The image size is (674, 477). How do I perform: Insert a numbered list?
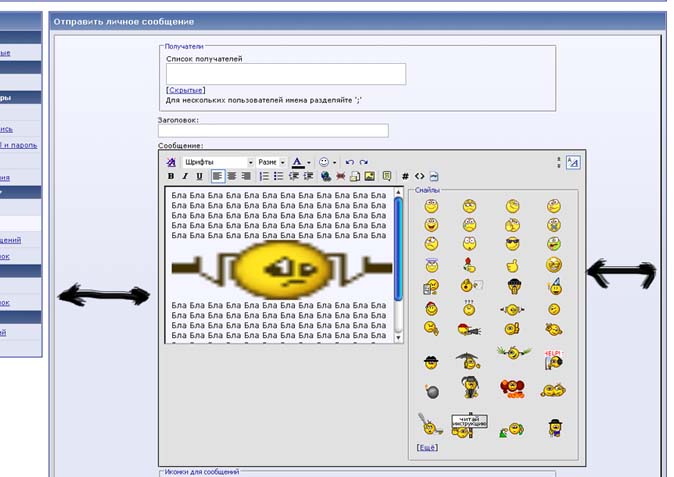[x=264, y=176]
